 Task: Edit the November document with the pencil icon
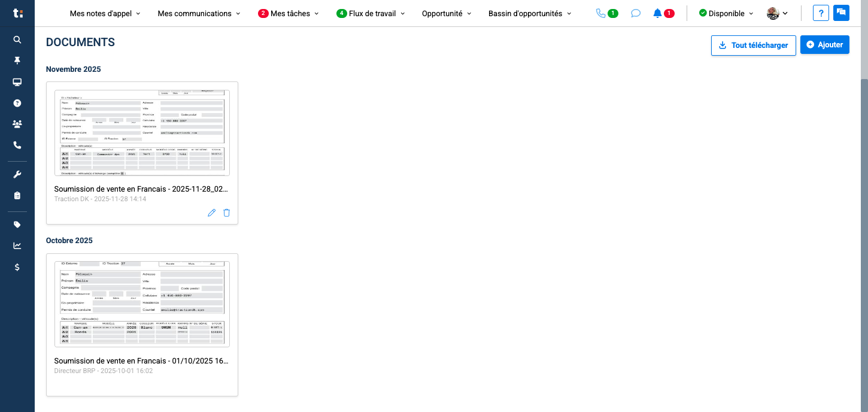(211, 213)
